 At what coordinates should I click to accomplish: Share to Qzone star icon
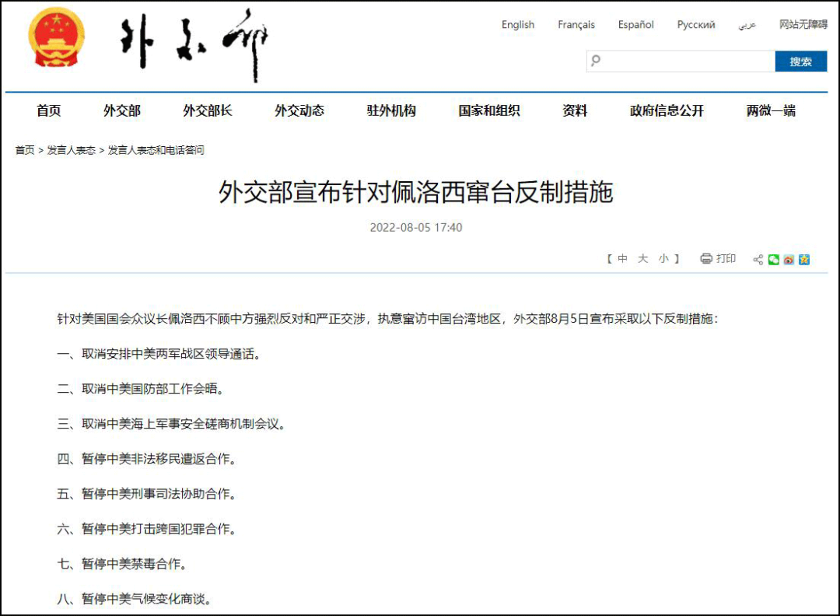click(x=803, y=260)
